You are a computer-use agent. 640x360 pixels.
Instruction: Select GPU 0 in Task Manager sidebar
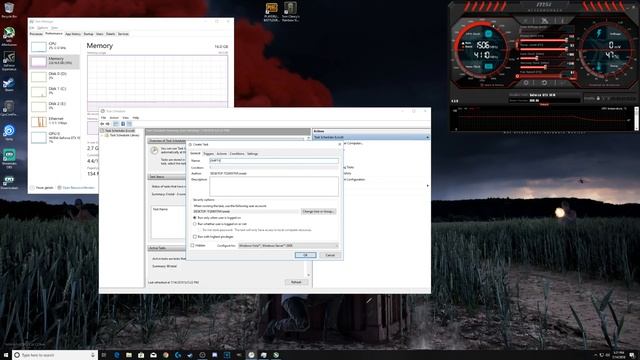coord(55,137)
